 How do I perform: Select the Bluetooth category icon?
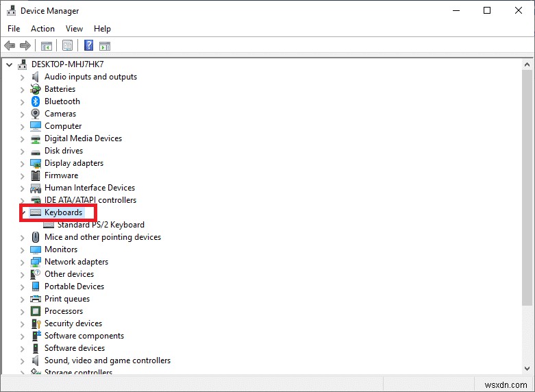tap(36, 101)
